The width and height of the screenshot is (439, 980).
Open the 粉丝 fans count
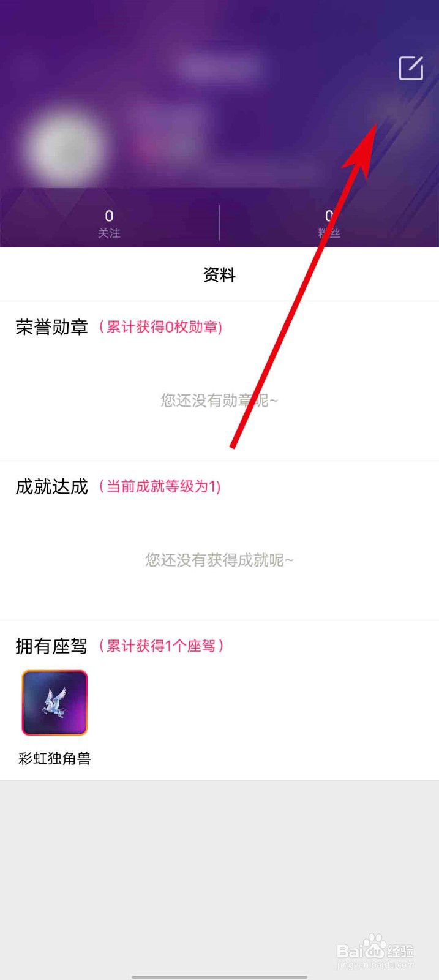tap(329, 224)
